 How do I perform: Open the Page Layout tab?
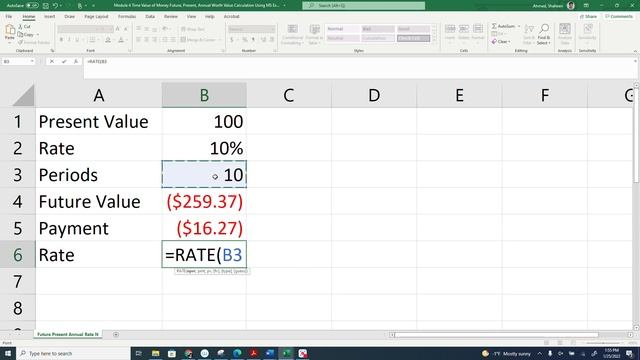(96, 17)
